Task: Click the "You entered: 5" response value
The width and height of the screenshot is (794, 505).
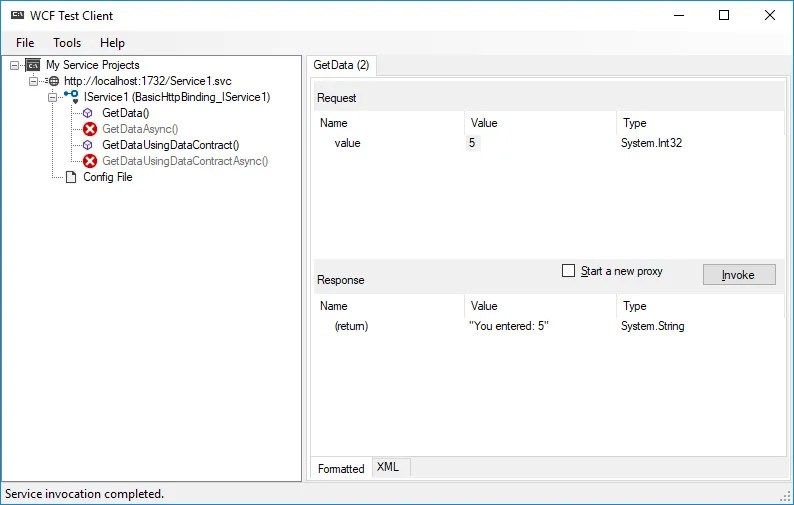Action: (509, 326)
